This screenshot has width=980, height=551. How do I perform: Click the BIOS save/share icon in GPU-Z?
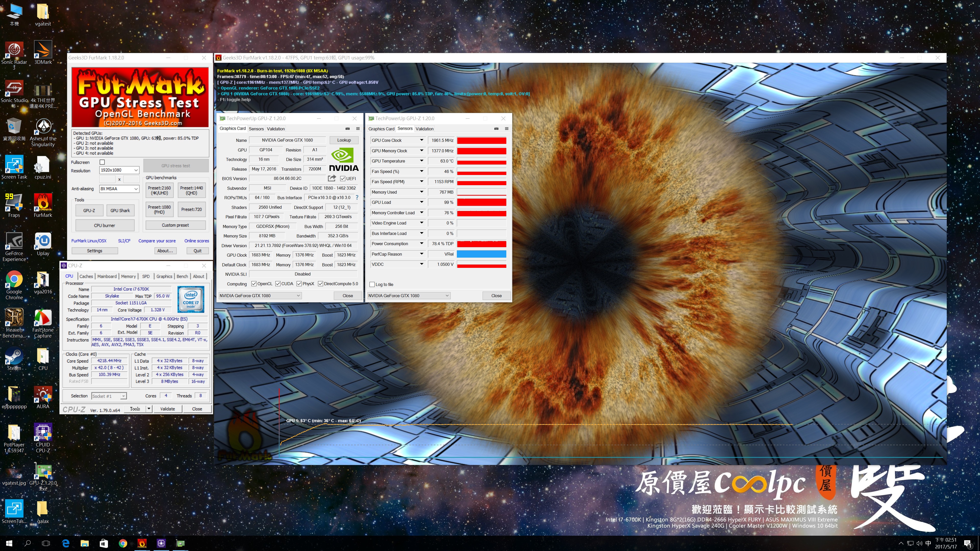click(x=332, y=178)
